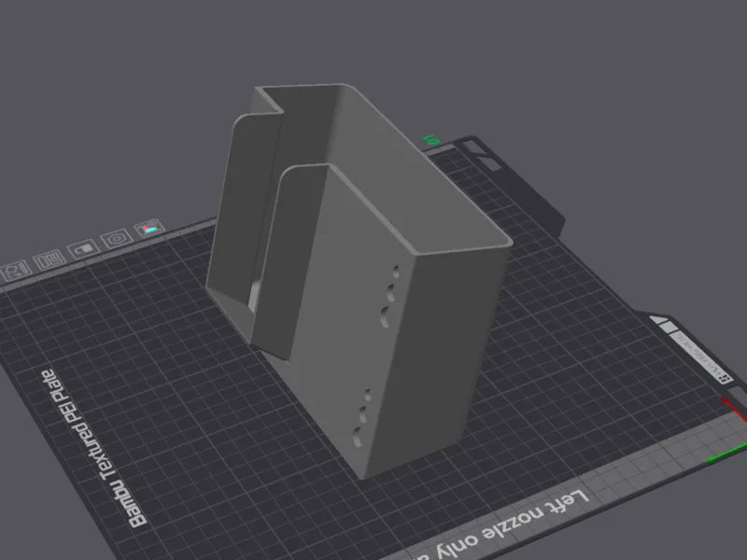
Task: Toggle the plate lock icon
Action: point(83,249)
